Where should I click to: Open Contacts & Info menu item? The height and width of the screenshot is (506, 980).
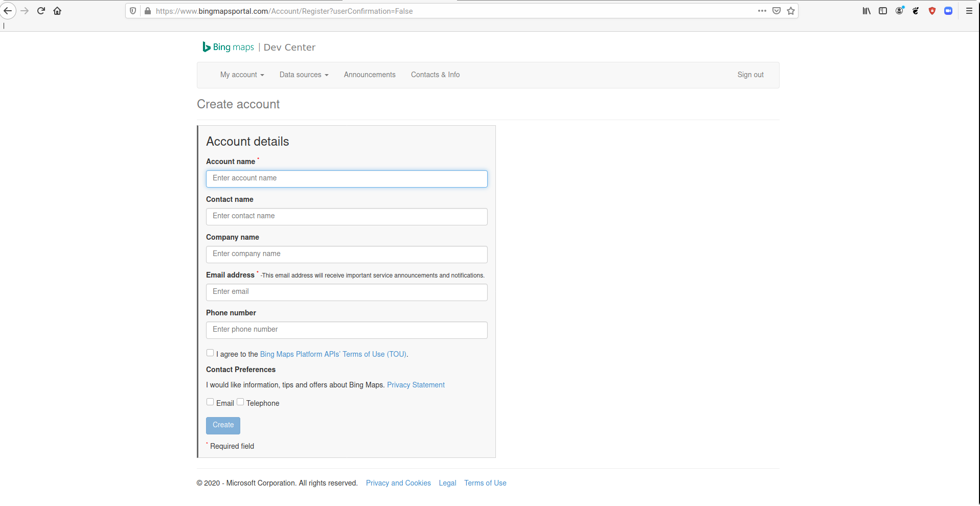coord(436,75)
